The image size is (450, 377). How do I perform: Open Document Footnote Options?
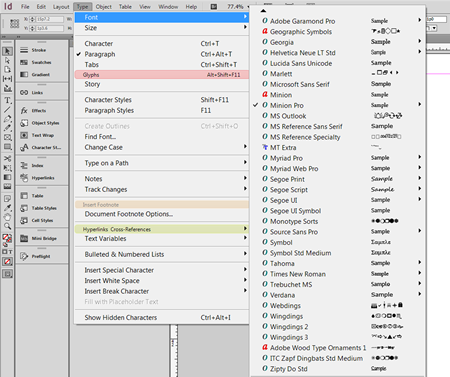click(x=162, y=214)
